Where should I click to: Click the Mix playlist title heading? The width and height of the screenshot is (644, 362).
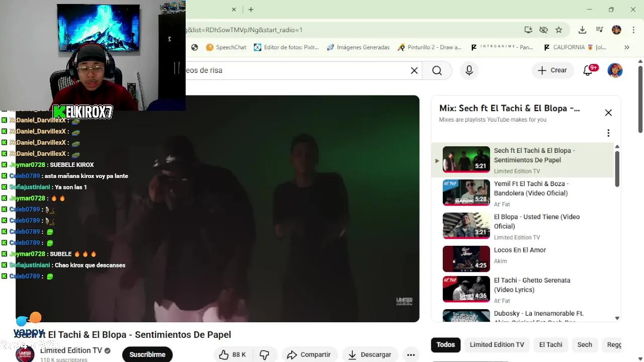[x=509, y=108]
